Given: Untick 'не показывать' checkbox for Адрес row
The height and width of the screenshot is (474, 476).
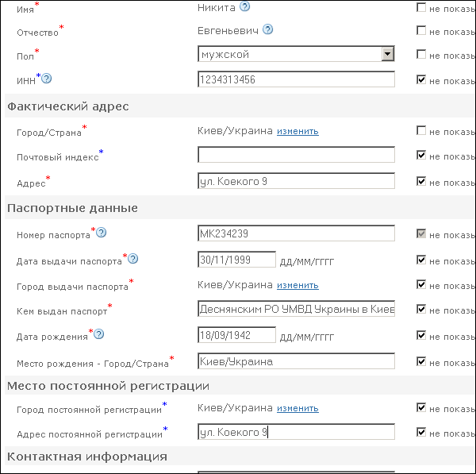Looking at the screenshot, I should pyautogui.click(x=421, y=181).
